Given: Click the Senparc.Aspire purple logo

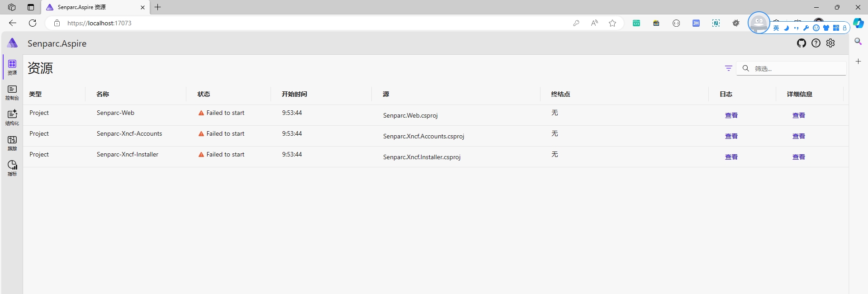Looking at the screenshot, I should point(13,43).
